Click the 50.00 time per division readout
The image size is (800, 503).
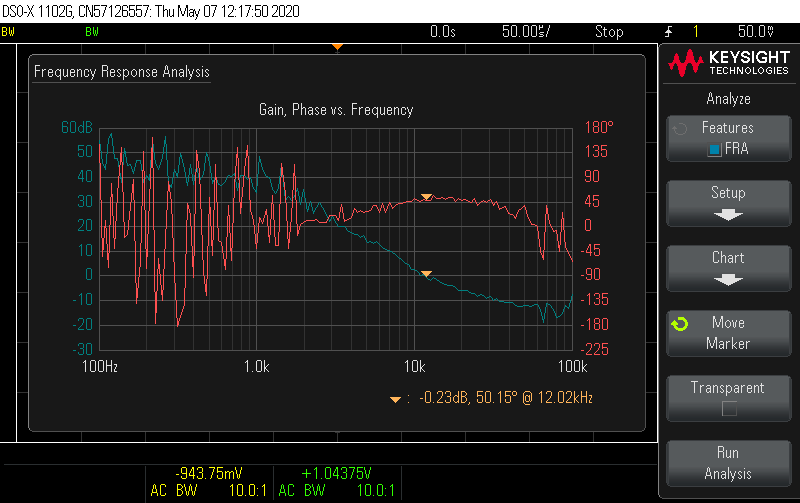(526, 32)
